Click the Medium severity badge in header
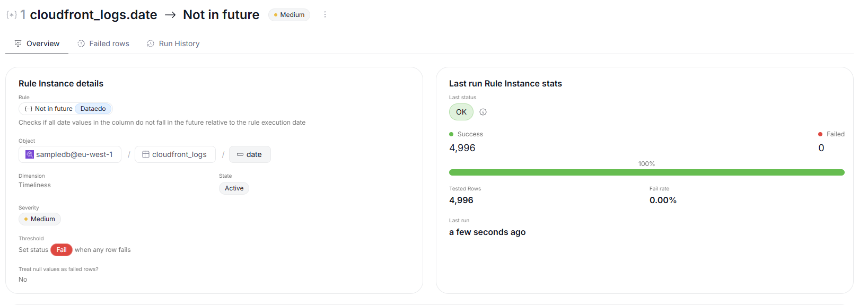The height and width of the screenshot is (305, 868). point(289,15)
